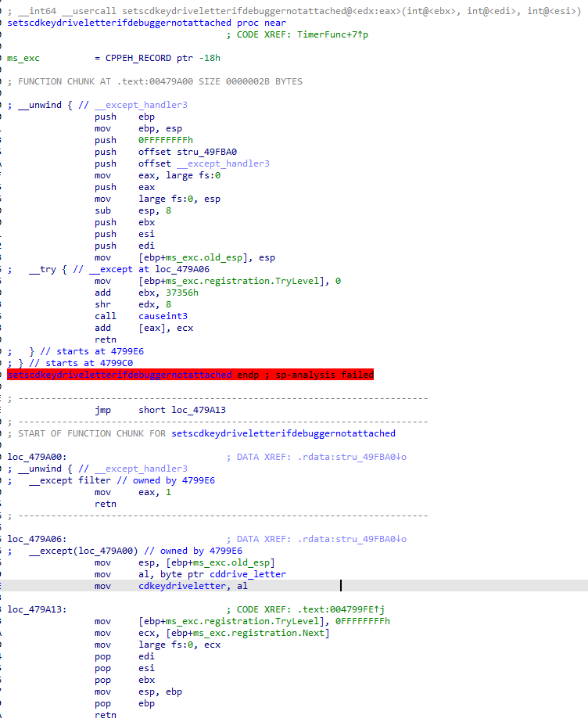The width and height of the screenshot is (588, 722).
Task: Click the 'loc_479A00:' label
Action: pyautogui.click(x=37, y=457)
